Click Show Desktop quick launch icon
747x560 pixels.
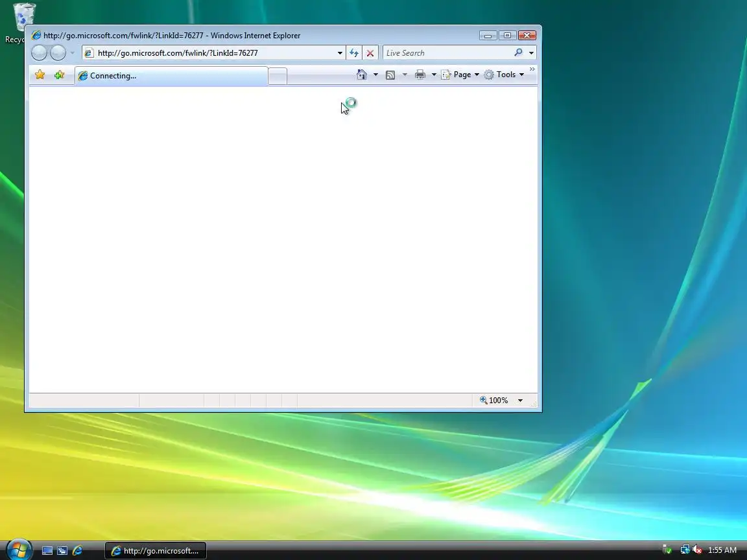pyautogui.click(x=47, y=551)
